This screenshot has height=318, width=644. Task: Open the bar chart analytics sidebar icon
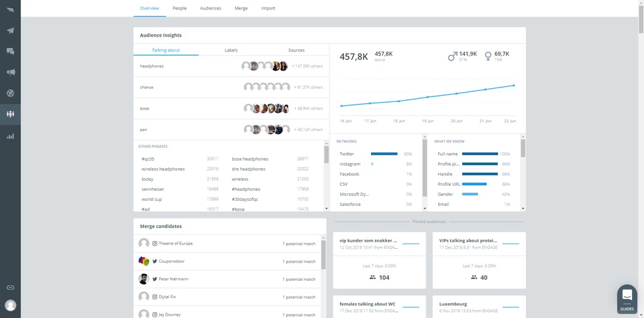10,135
